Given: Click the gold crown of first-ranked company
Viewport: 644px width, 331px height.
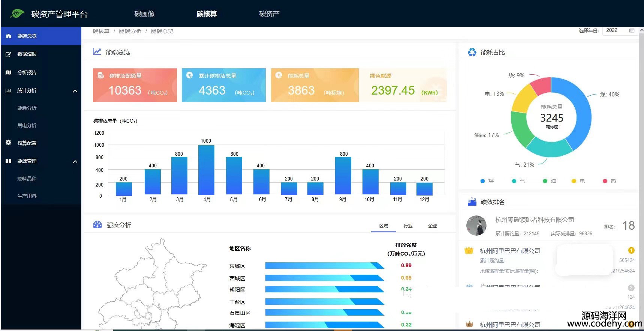Looking at the screenshot, I should (469, 251).
